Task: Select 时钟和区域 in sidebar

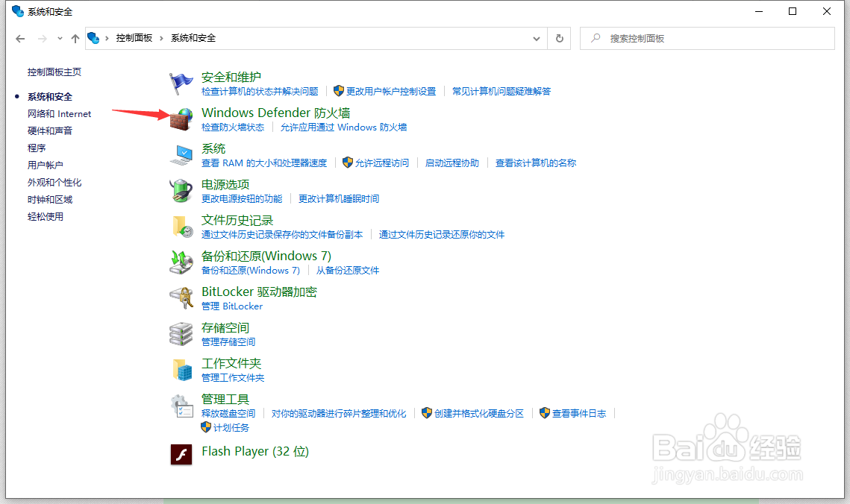Action: [x=50, y=200]
